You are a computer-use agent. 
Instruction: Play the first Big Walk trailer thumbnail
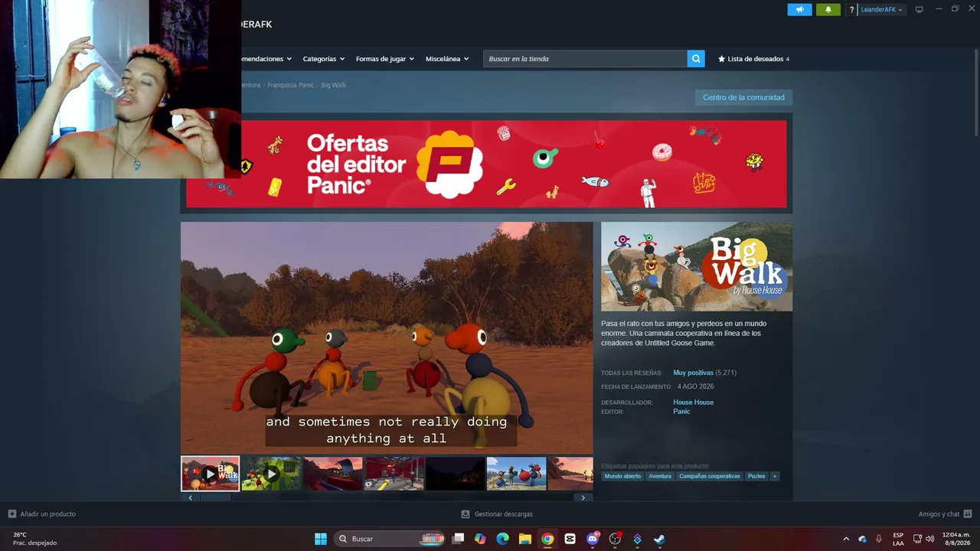(211, 474)
